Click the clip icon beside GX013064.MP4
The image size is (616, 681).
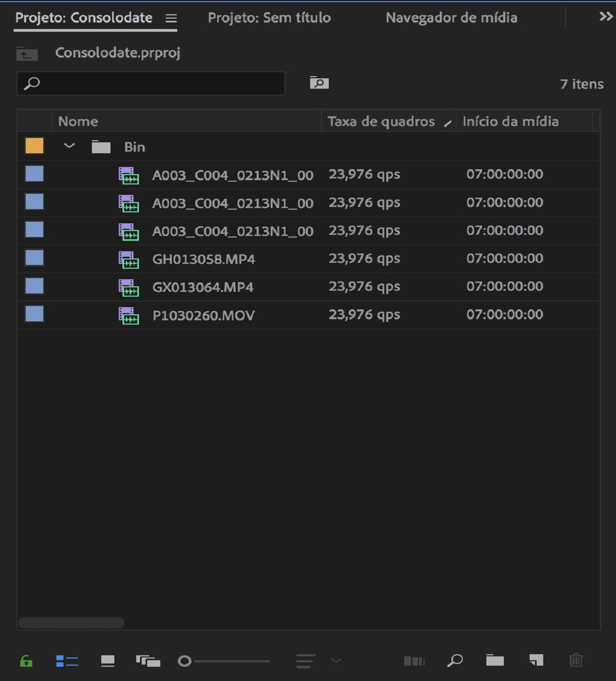coord(129,287)
